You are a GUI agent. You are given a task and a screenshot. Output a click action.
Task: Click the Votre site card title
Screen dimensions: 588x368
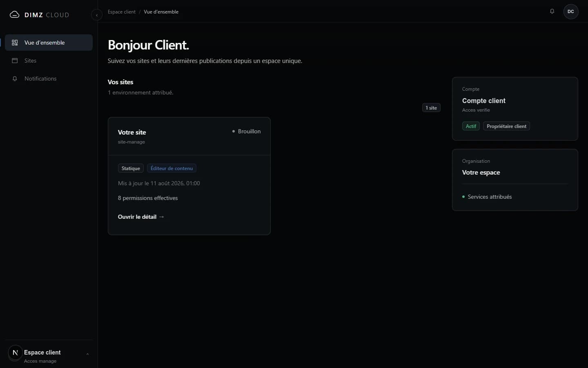[x=132, y=132]
